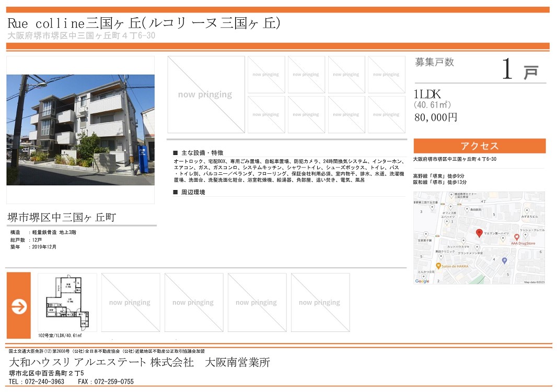Click the 大阪南営業所 office name
The width and height of the screenshot is (557, 392).
tap(237, 362)
